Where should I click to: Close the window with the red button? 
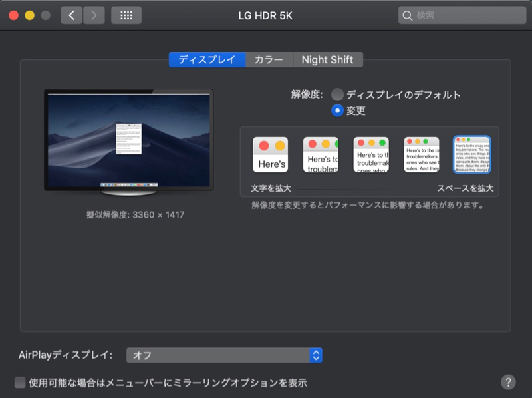(13, 15)
